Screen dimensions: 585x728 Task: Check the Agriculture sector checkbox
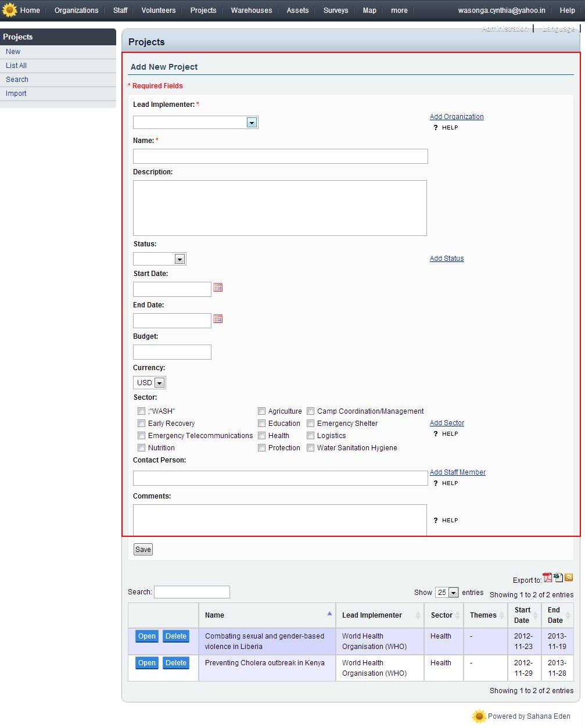click(262, 411)
